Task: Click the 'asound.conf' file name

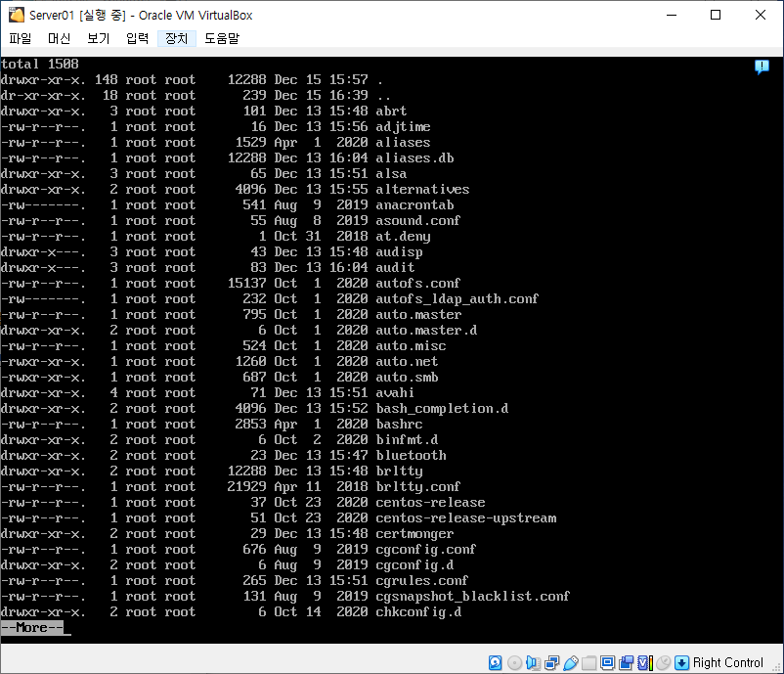Action: coord(418,221)
